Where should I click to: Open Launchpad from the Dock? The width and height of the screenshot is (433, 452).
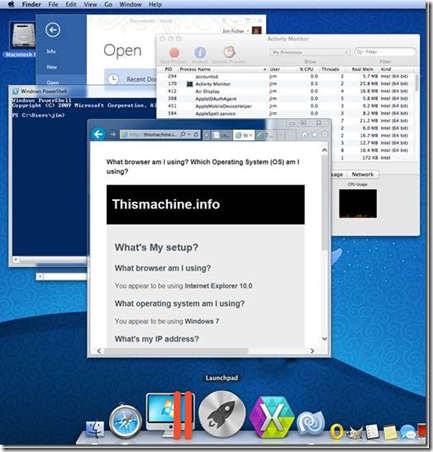pos(222,414)
